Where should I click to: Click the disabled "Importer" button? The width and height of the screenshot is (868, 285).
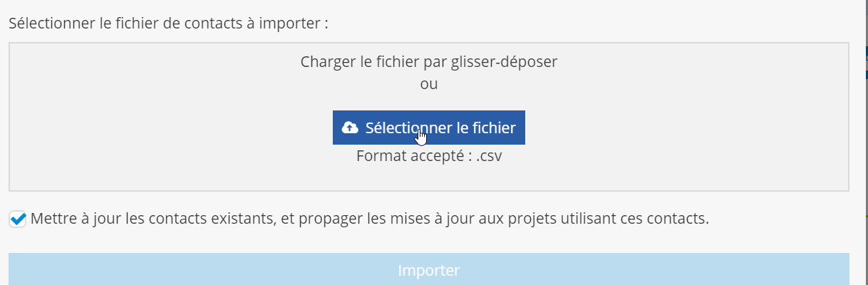(x=429, y=270)
